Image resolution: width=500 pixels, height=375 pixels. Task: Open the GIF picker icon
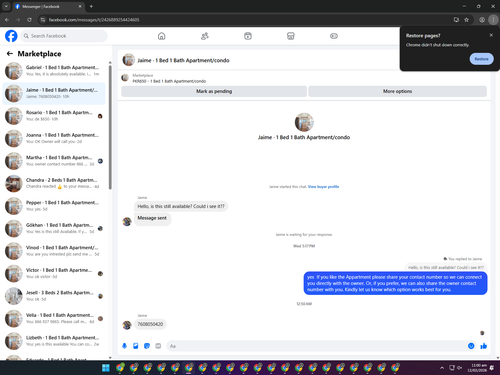tap(158, 346)
